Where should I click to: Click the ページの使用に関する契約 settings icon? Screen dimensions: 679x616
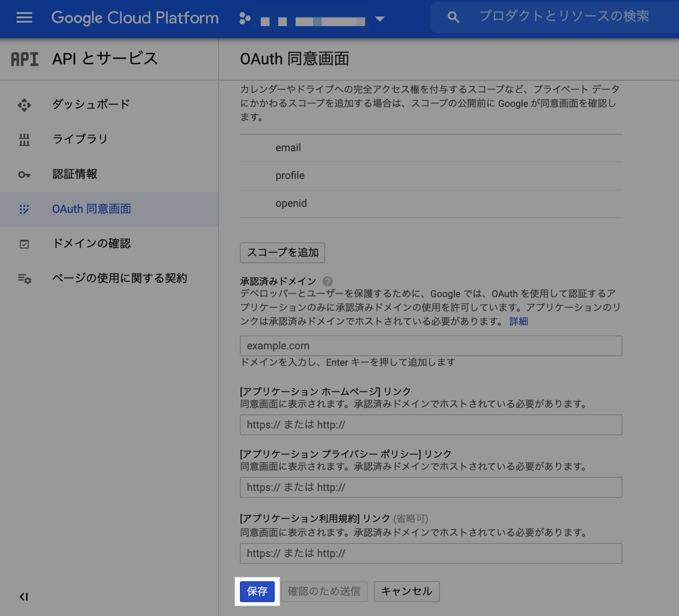click(25, 279)
